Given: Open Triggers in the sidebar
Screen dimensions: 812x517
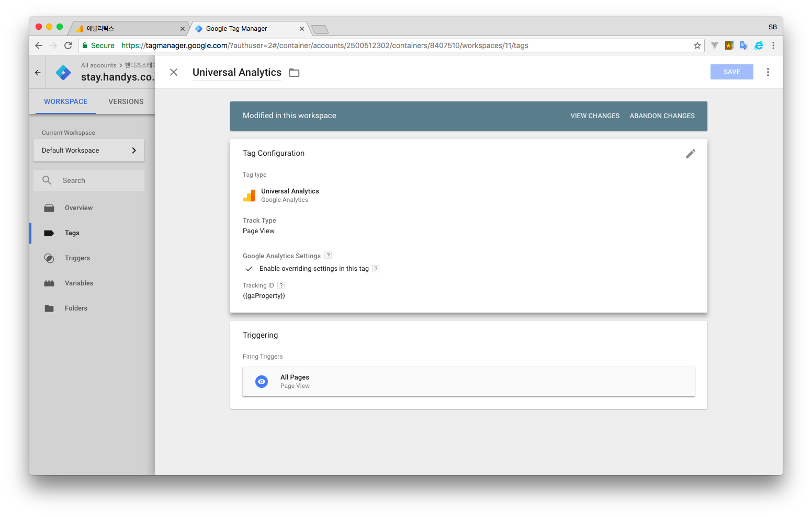Looking at the screenshot, I should click(77, 258).
